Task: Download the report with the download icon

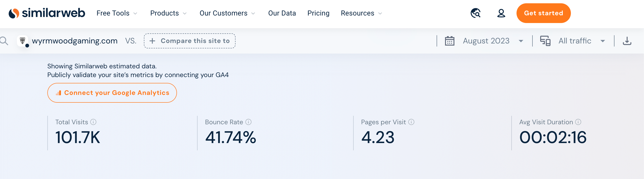Action: pyautogui.click(x=627, y=41)
